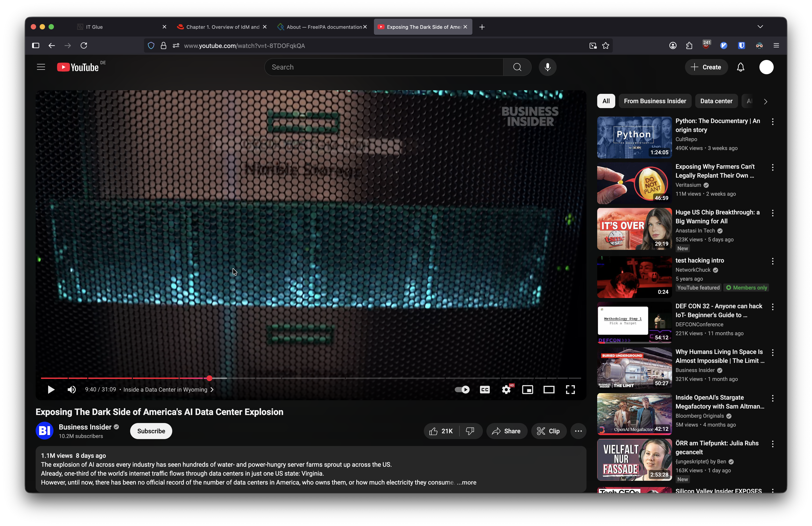Select the Data center filter chip
This screenshot has width=812, height=526.
[716, 101]
